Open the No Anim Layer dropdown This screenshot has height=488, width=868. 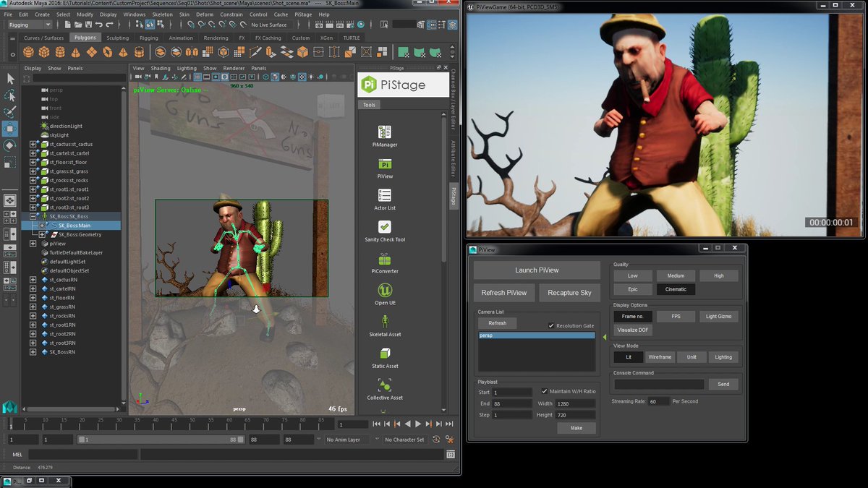pyautogui.click(x=347, y=440)
